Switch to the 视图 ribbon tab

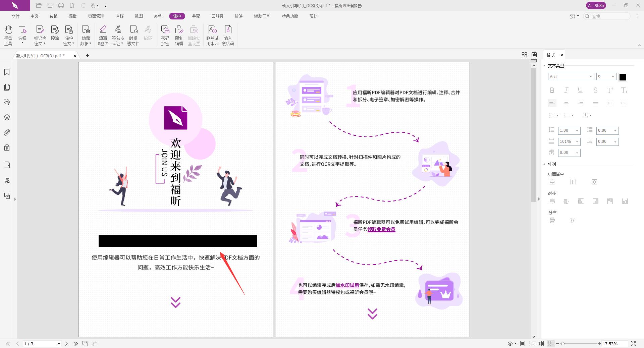coord(139,16)
